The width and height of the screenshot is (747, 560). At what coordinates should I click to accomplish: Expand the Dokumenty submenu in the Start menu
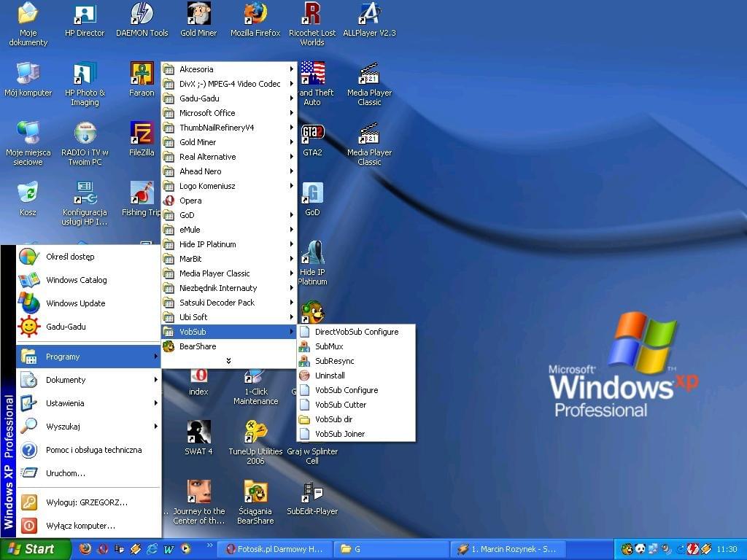tap(88, 380)
